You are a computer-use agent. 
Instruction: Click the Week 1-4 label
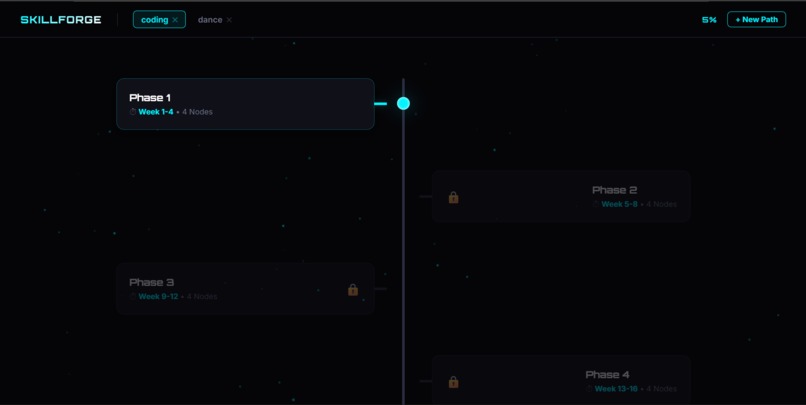[x=156, y=112]
